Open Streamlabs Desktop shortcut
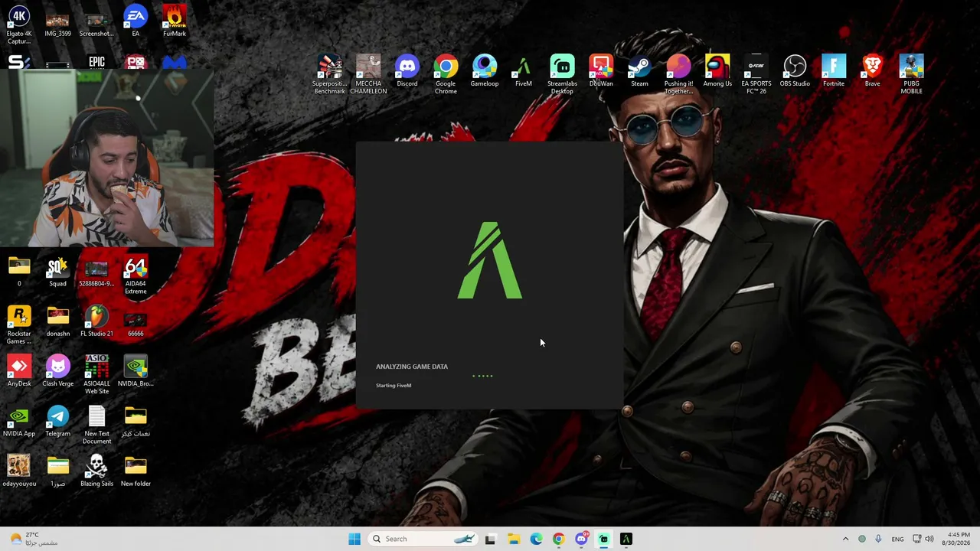The image size is (980, 551). [562, 74]
